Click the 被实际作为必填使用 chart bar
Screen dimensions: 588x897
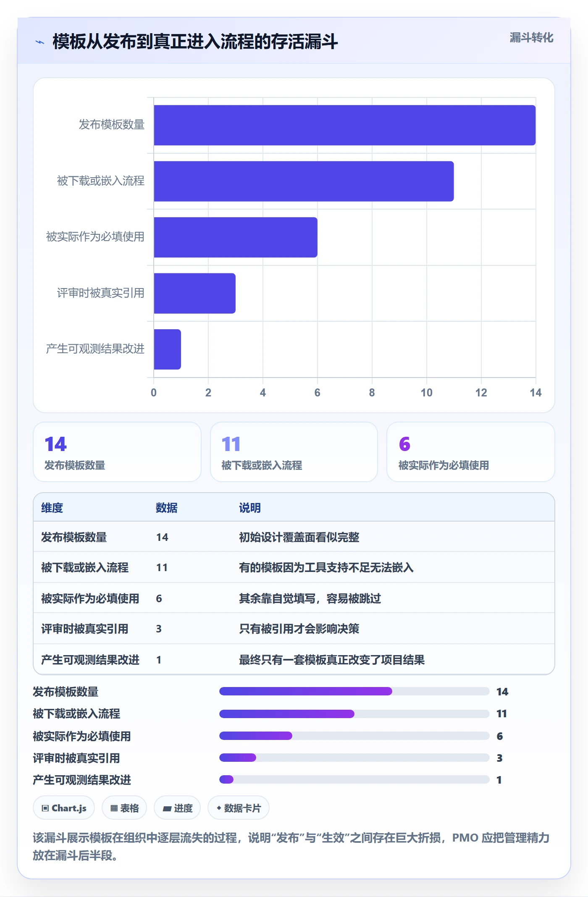pos(236,237)
